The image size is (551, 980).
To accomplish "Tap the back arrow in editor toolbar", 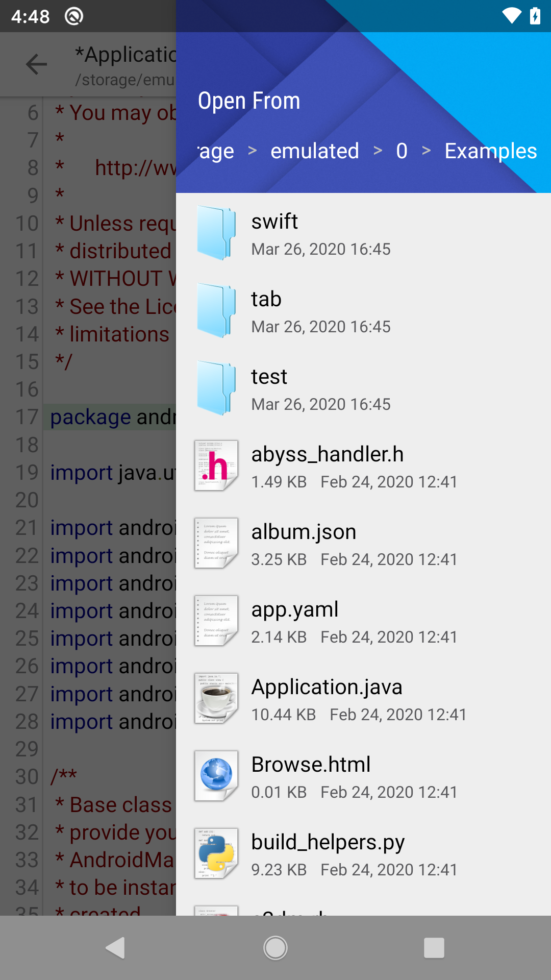I will coord(36,64).
